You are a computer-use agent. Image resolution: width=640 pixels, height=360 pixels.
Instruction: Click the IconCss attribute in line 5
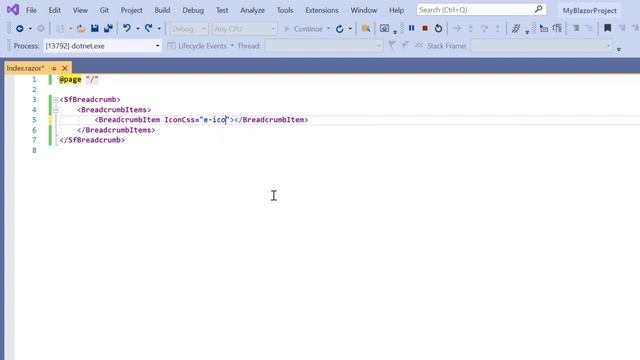pyautogui.click(x=180, y=120)
